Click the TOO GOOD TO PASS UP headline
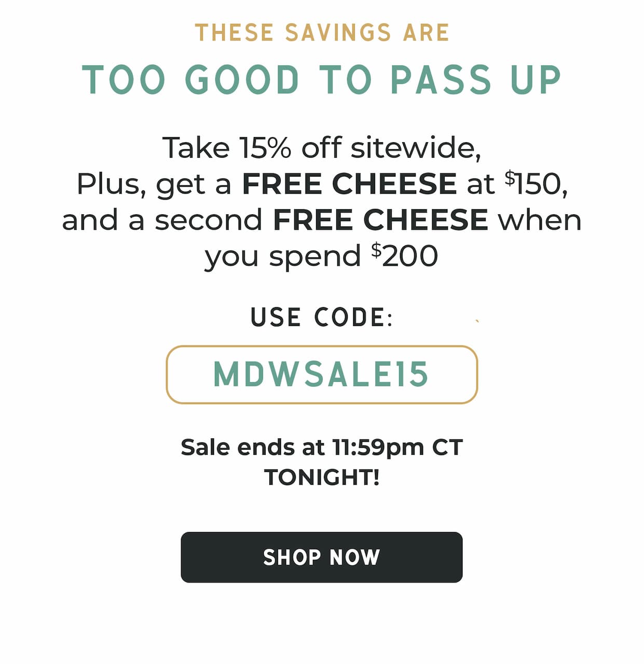 (322, 80)
